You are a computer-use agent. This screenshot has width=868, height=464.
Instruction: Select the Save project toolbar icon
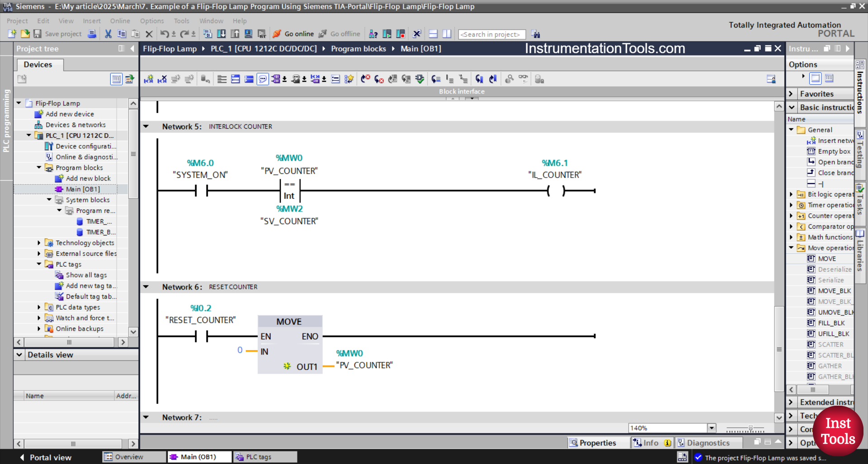pyautogui.click(x=38, y=34)
